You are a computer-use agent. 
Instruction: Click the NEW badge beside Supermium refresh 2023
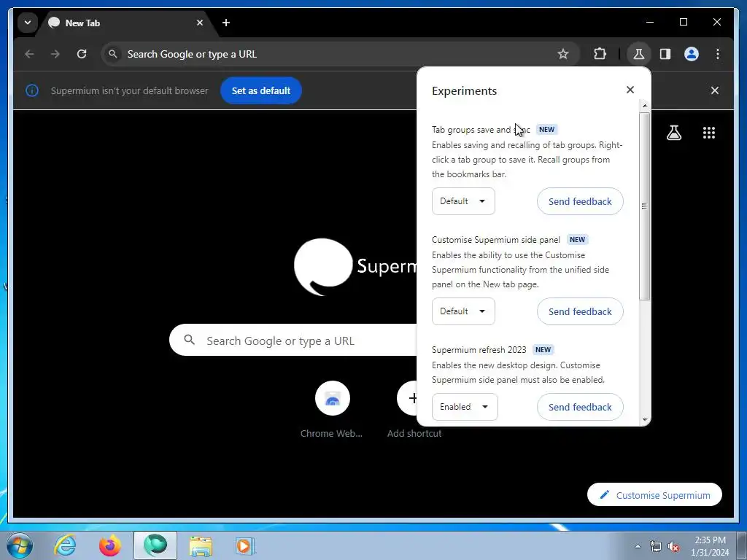[543, 349]
